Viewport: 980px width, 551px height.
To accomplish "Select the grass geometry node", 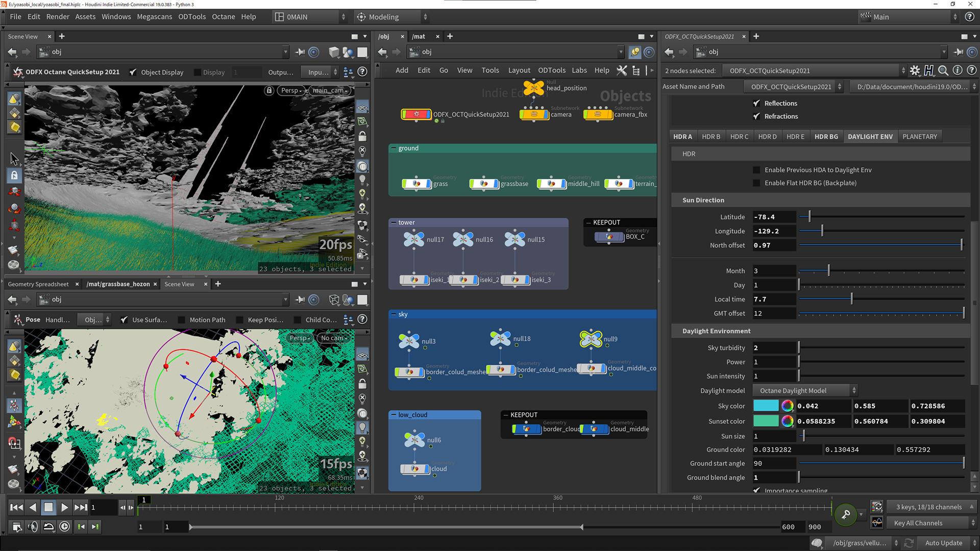I will pos(416,184).
